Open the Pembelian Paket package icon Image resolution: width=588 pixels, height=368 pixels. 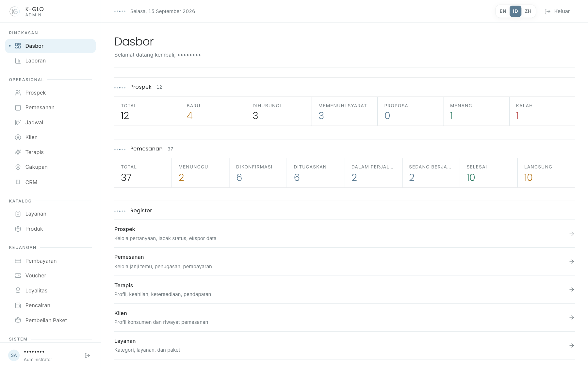tap(18, 320)
